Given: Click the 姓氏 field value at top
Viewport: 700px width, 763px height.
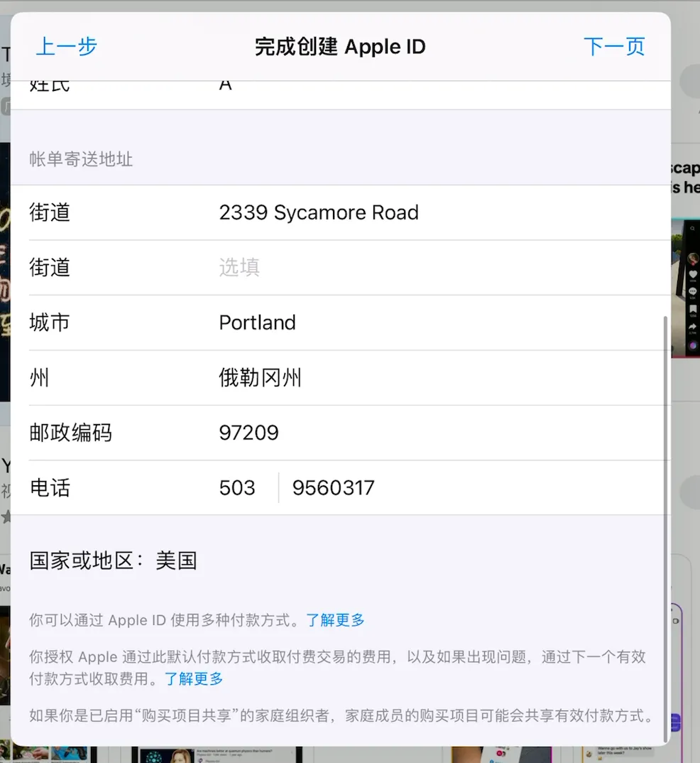Looking at the screenshot, I should pyautogui.click(x=226, y=85).
